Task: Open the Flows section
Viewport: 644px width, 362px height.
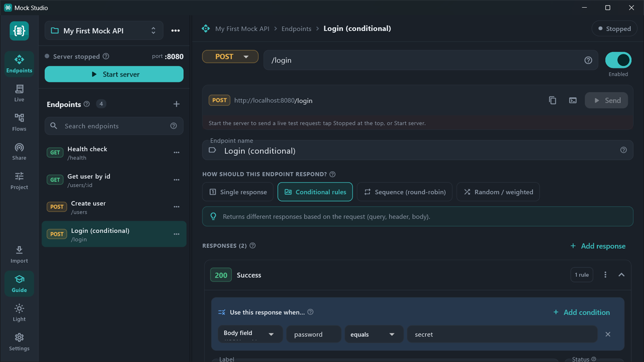Action: (x=19, y=122)
